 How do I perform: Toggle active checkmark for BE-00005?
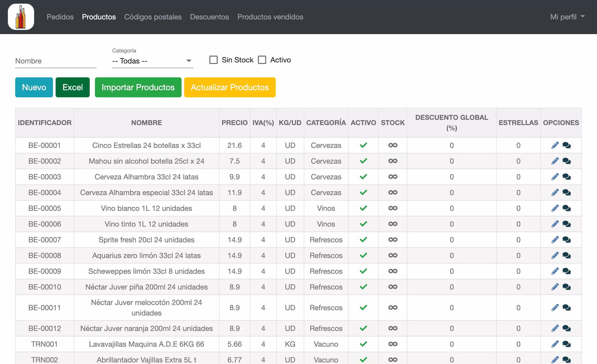[363, 208]
